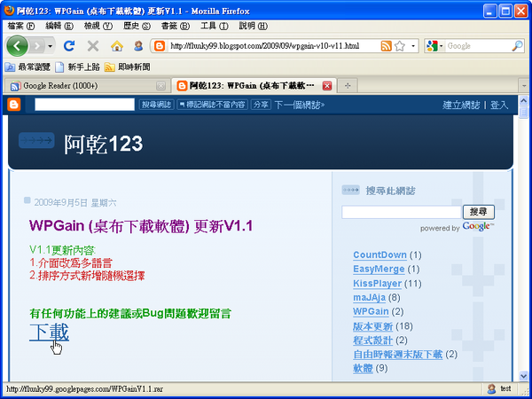The height and width of the screenshot is (399, 532).
Task: Click the test profile icon in status bar
Action: tap(491, 388)
